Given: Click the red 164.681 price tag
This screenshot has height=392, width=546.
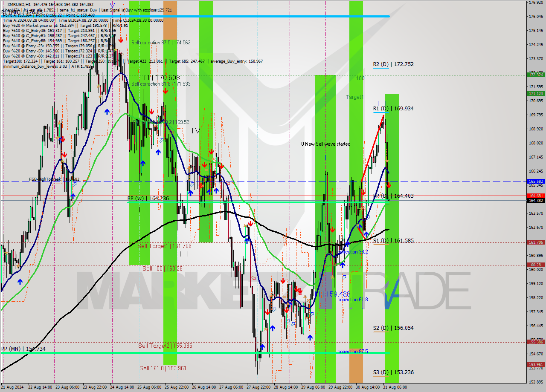Looking at the screenshot, I should point(535,196).
